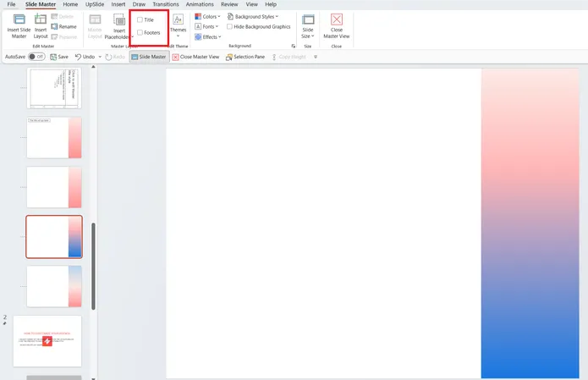This screenshot has width=588, height=380.
Task: Open Fonts dropdown
Action: click(x=206, y=26)
